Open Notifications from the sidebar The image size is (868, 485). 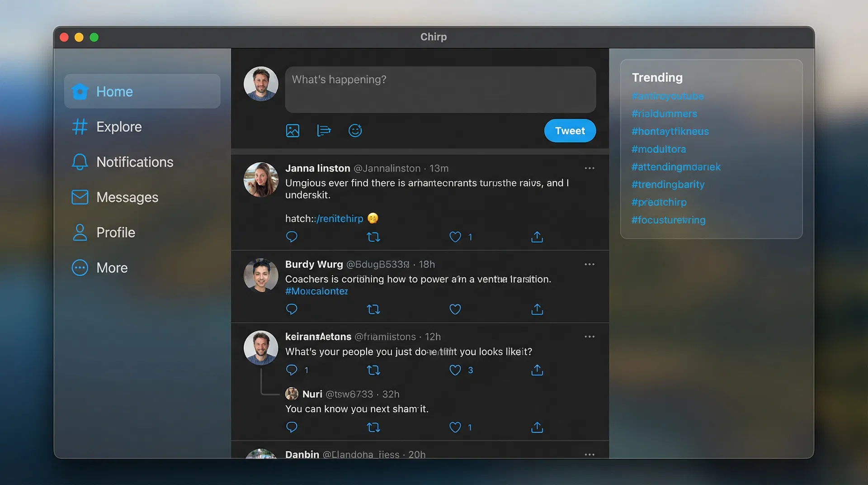click(x=134, y=162)
